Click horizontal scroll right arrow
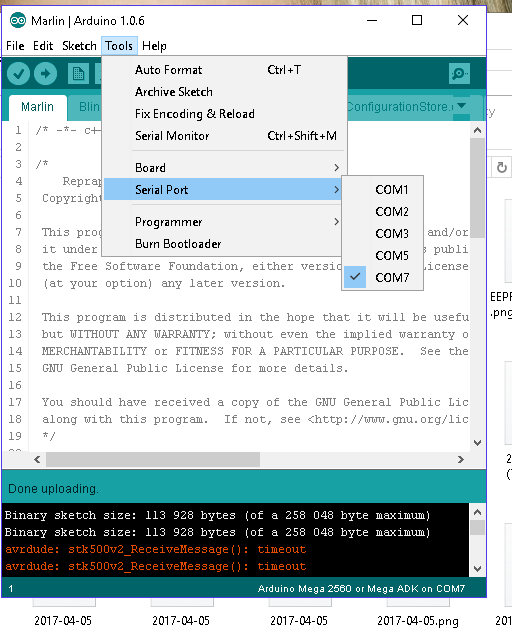512x628 pixels. tap(461, 459)
